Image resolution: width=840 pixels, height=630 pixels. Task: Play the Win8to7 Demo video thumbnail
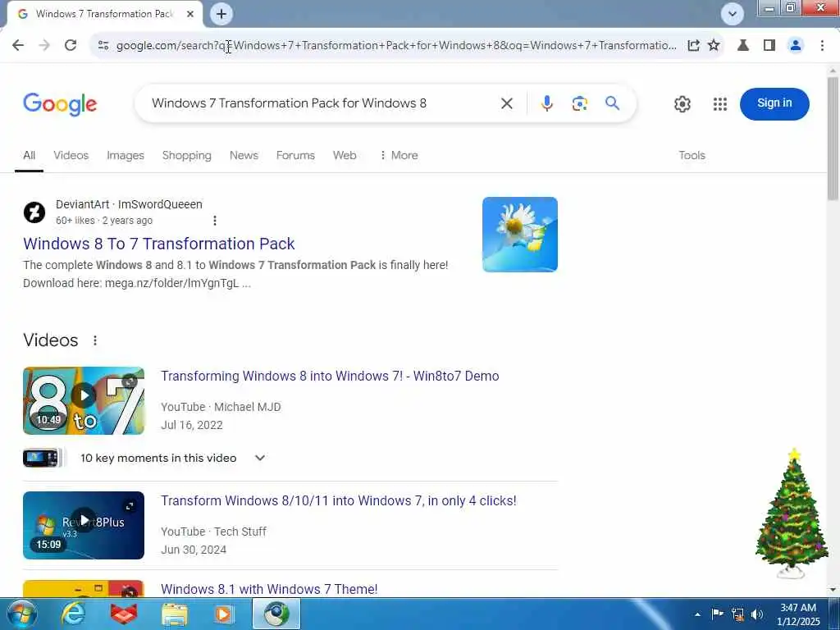point(84,400)
